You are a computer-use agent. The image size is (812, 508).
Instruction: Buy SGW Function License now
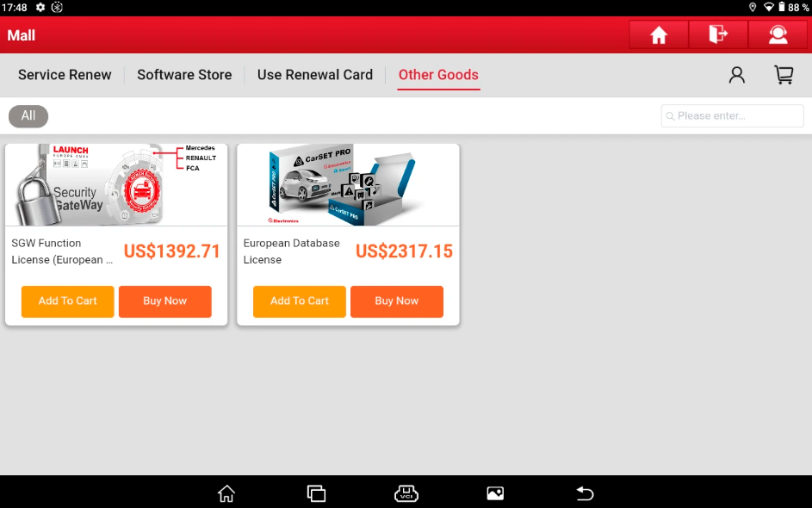pyautogui.click(x=165, y=301)
